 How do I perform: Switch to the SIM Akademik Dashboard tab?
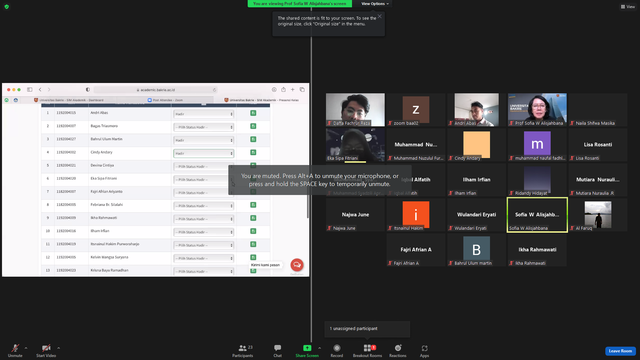[x=69, y=100]
